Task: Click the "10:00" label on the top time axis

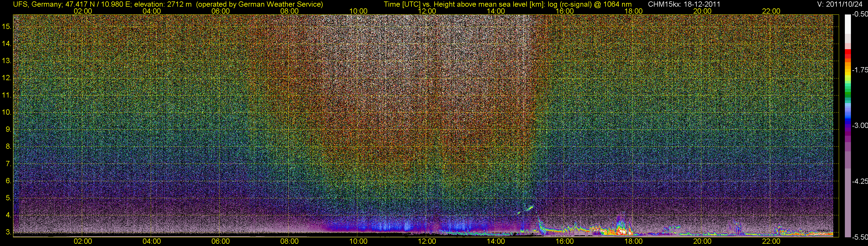Action: (x=358, y=11)
